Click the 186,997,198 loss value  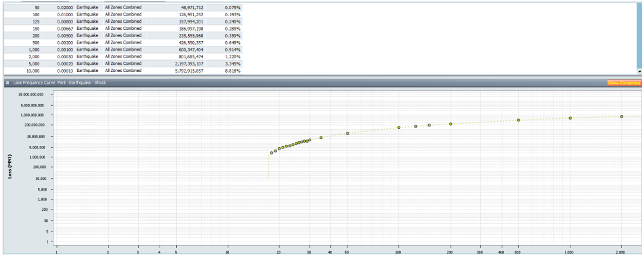(184, 29)
